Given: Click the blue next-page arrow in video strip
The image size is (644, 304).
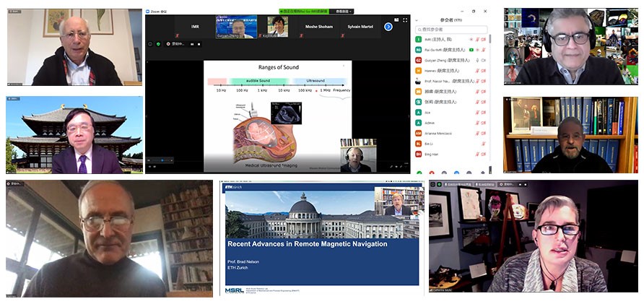Looking at the screenshot, I should coord(388,27).
